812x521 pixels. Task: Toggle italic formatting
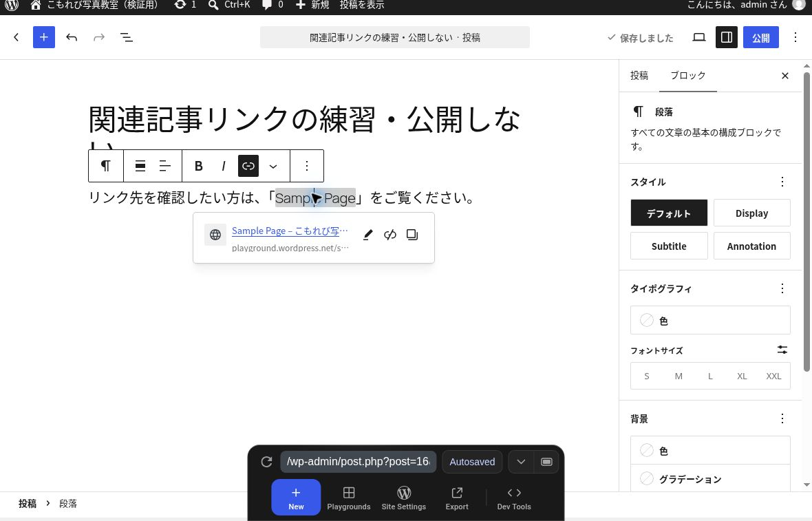[x=223, y=166]
